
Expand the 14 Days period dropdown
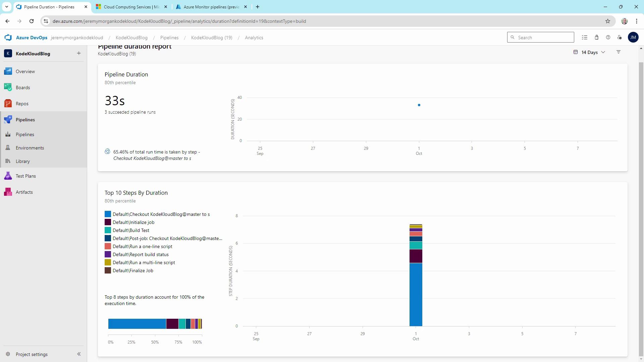click(589, 52)
